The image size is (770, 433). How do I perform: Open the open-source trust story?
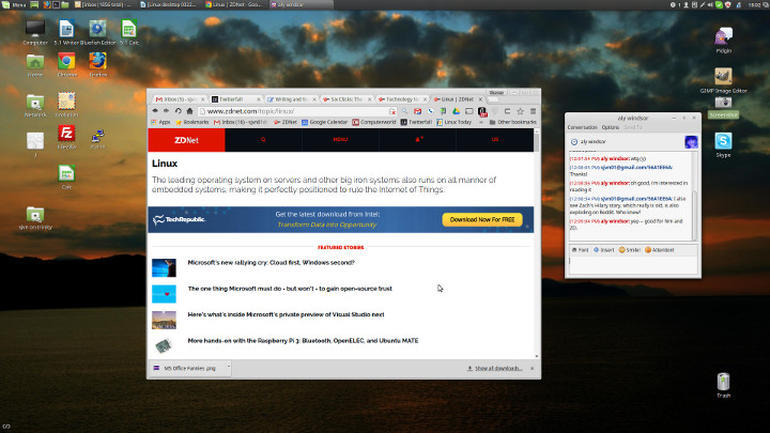click(290, 289)
